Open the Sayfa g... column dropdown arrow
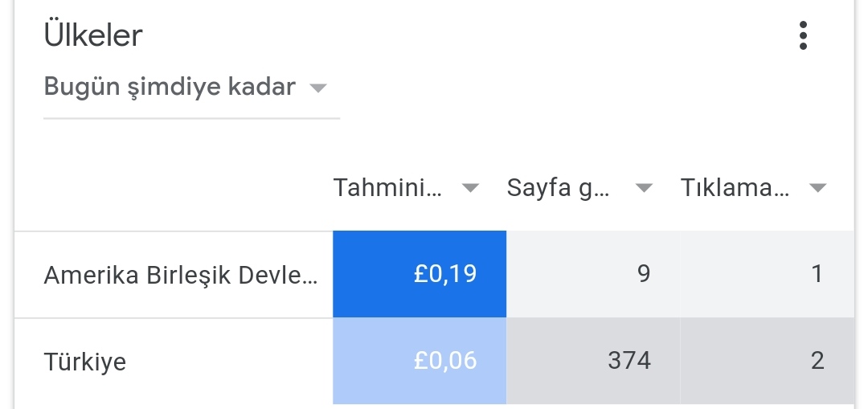Viewport: 868px width, 409px height. tap(643, 188)
